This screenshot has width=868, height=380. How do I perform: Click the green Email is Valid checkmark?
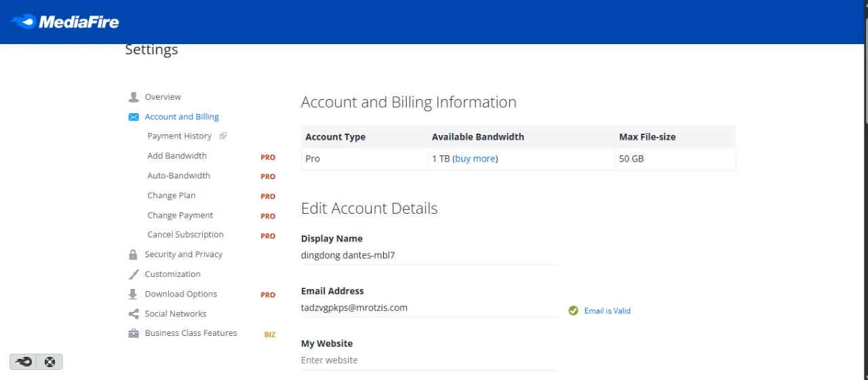point(573,311)
